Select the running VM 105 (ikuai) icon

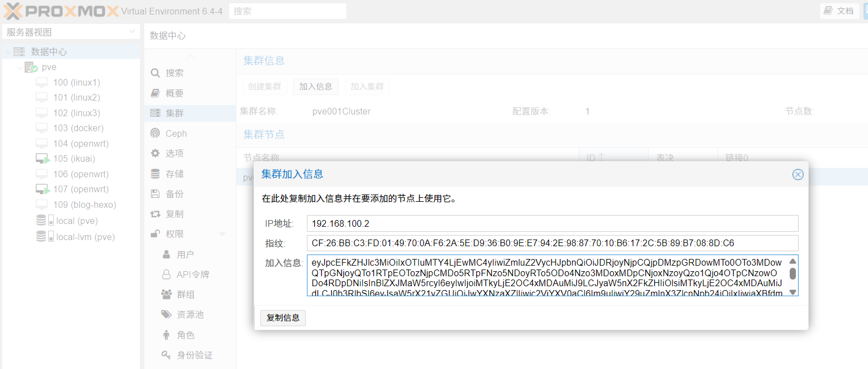click(43, 159)
